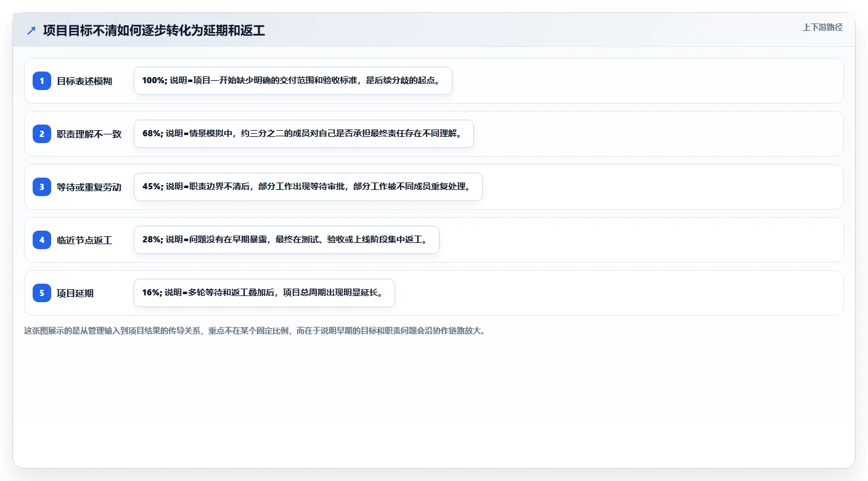
Task: Open the 16% description box
Action: [x=264, y=293]
